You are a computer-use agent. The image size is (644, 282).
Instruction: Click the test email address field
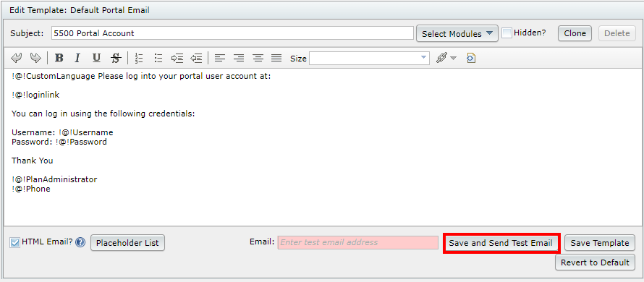[357, 242]
